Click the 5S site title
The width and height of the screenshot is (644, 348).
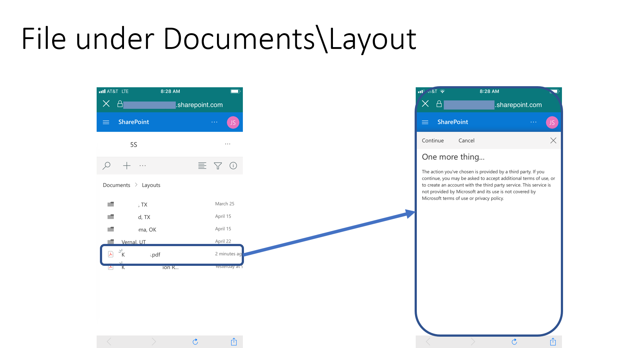point(133,145)
